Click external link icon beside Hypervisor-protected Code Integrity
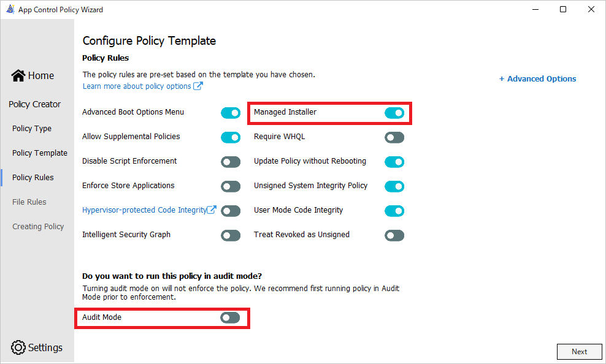 [212, 210]
